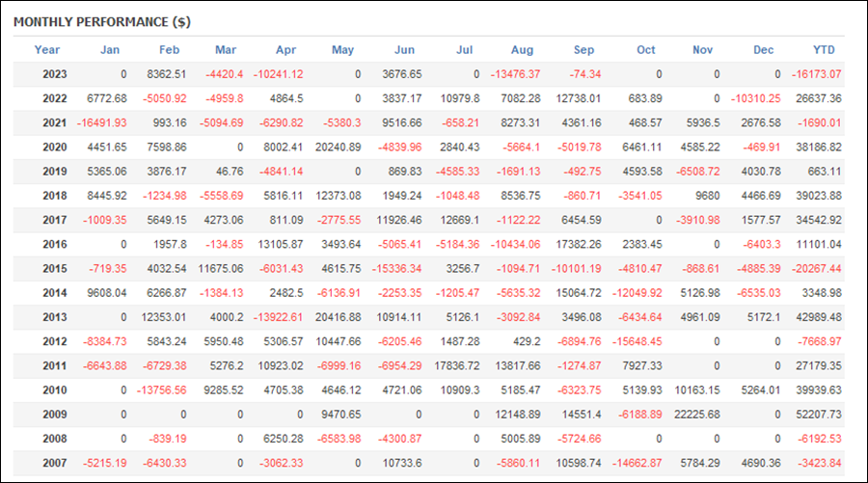This screenshot has height=483, width=868.
Task: Select the 2007 year row label
Action: (55, 463)
